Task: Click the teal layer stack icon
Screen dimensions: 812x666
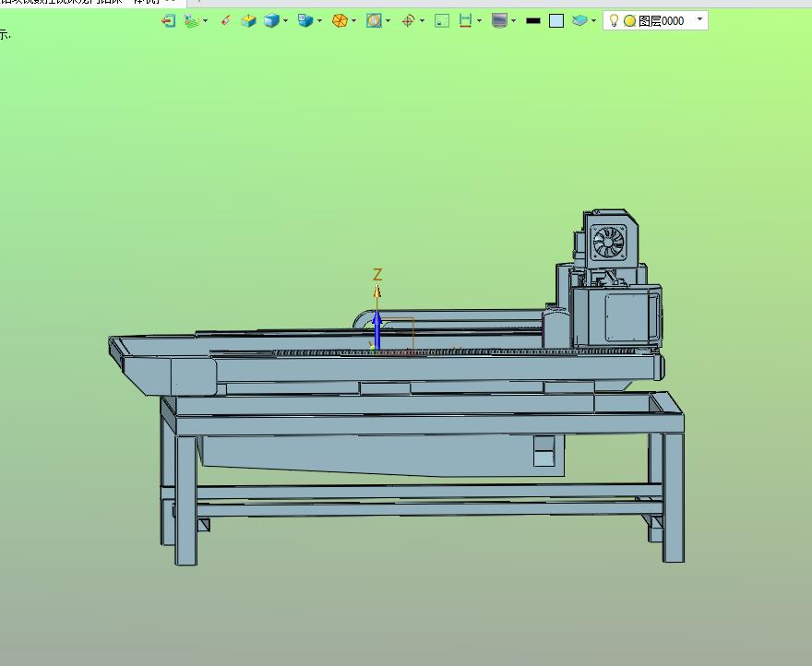Action: pos(579,20)
